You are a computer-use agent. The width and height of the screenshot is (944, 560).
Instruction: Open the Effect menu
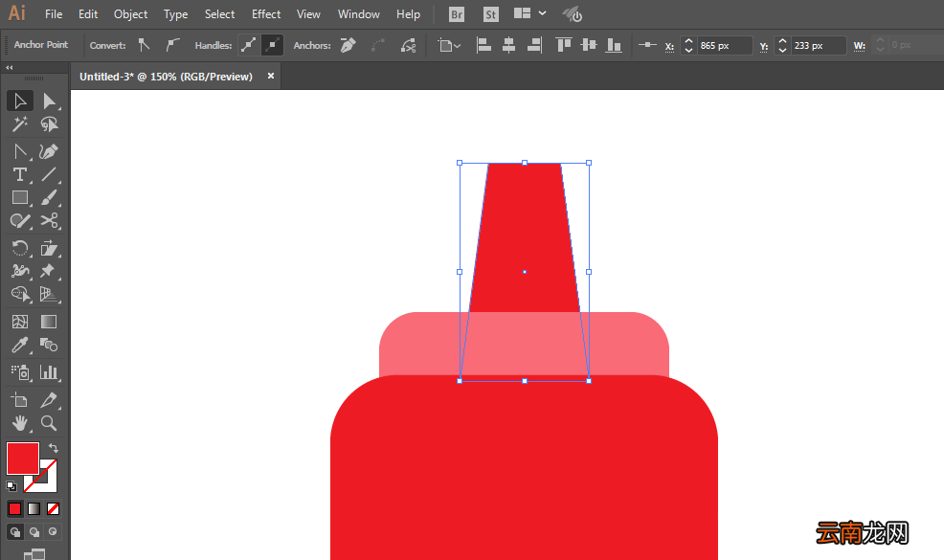tap(266, 13)
